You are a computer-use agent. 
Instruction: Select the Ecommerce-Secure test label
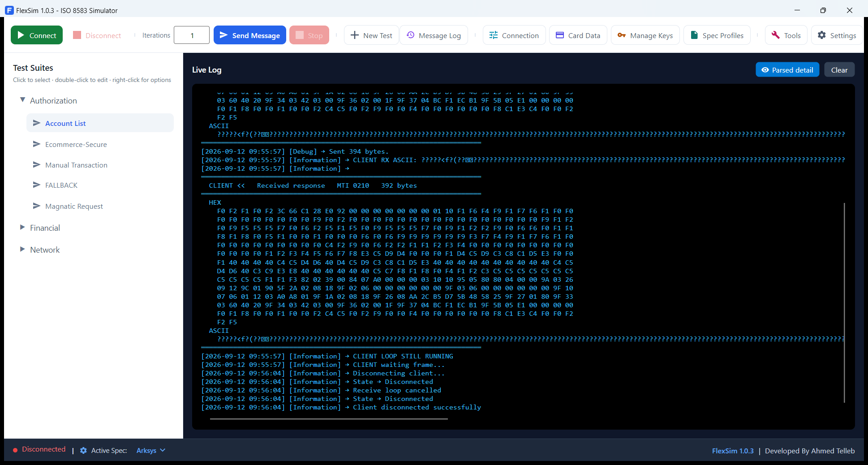pyautogui.click(x=76, y=144)
